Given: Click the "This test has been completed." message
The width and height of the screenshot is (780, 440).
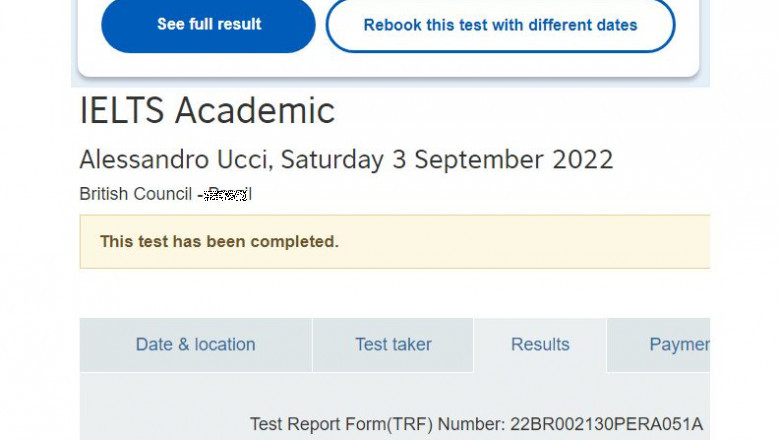Looking at the screenshot, I should [219, 242].
